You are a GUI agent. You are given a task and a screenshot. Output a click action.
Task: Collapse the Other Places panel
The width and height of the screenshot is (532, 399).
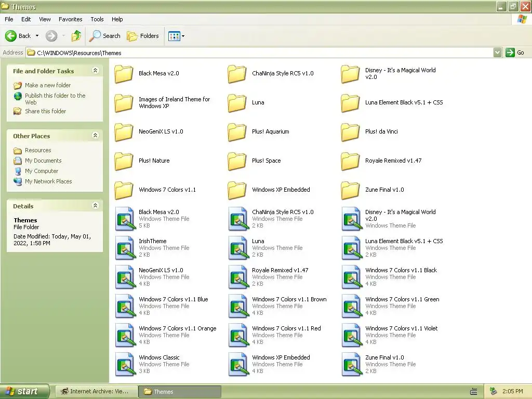click(96, 136)
